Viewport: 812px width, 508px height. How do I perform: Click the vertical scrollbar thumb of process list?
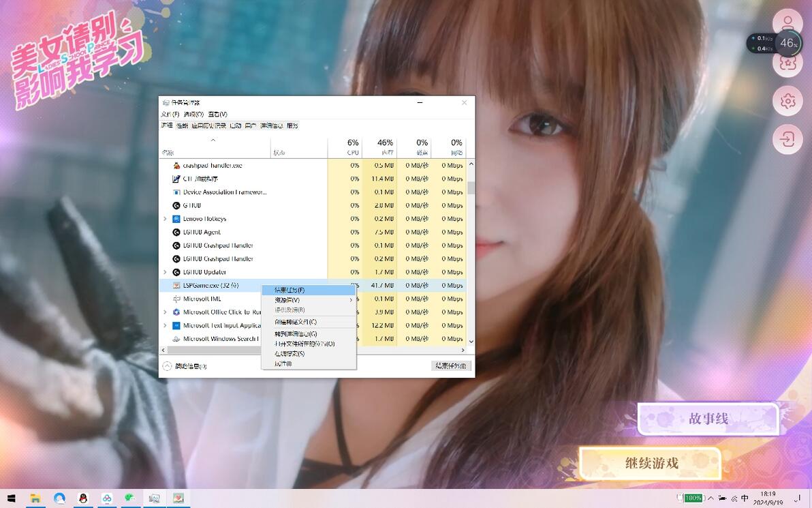[471, 188]
